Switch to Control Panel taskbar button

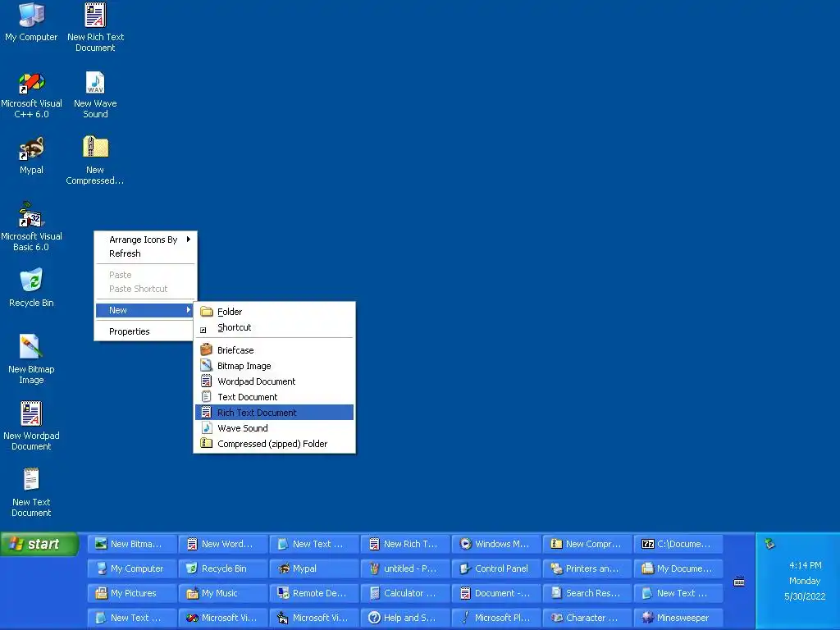(496, 568)
